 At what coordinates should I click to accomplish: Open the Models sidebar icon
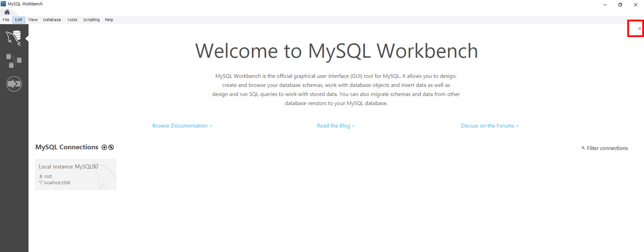click(14, 61)
